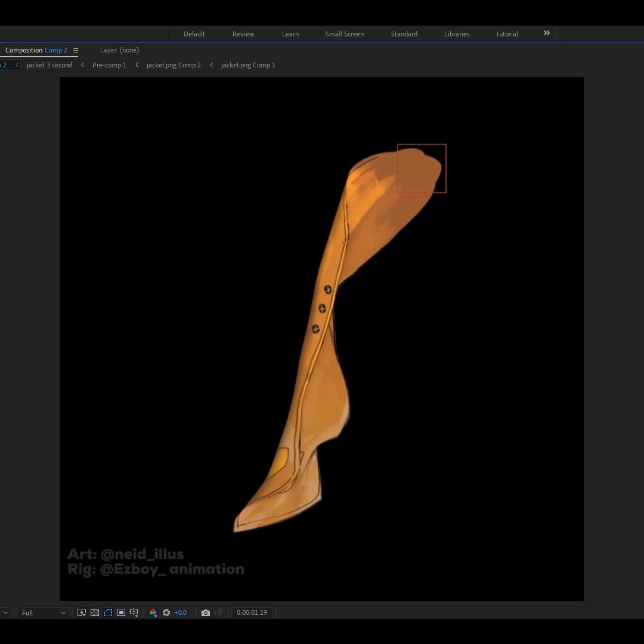Open the show channel RGB color icon
Viewport: 644px width, 644px height.
click(153, 612)
